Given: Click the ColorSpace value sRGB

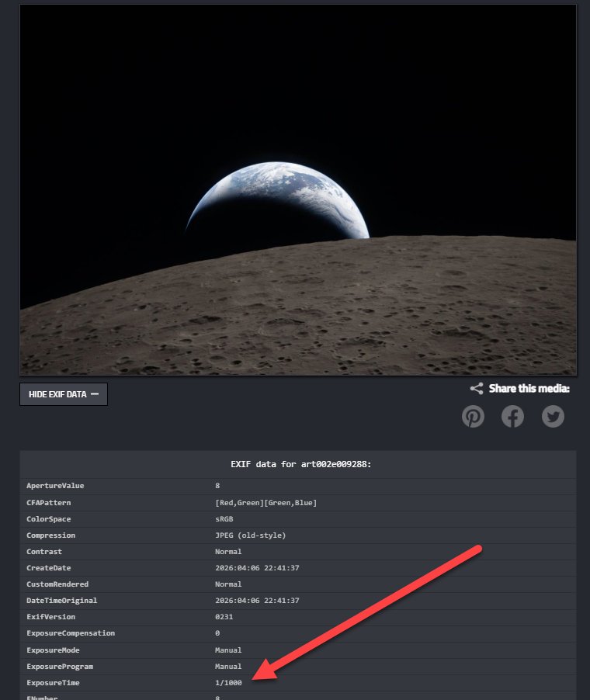Looking at the screenshot, I should click(224, 519).
